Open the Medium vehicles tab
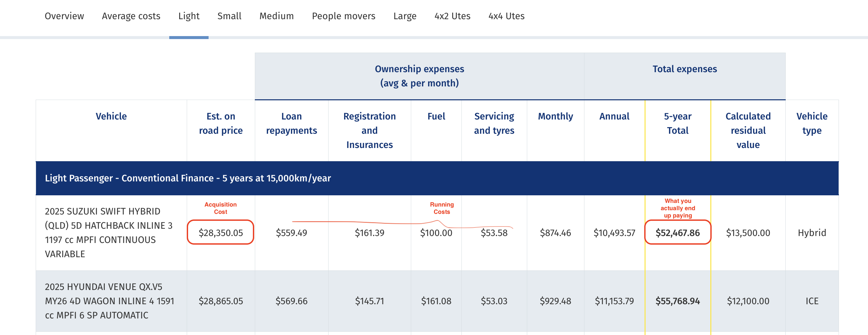Image resolution: width=868 pixels, height=335 pixels. 276,16
